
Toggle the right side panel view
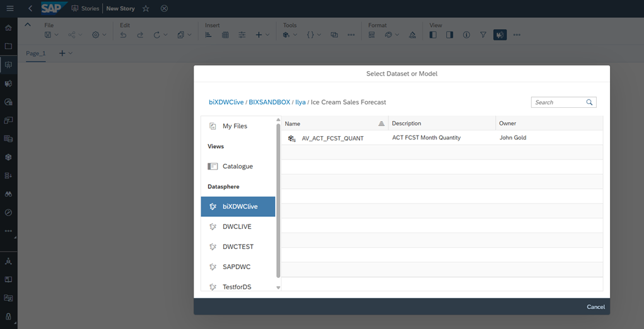click(450, 35)
